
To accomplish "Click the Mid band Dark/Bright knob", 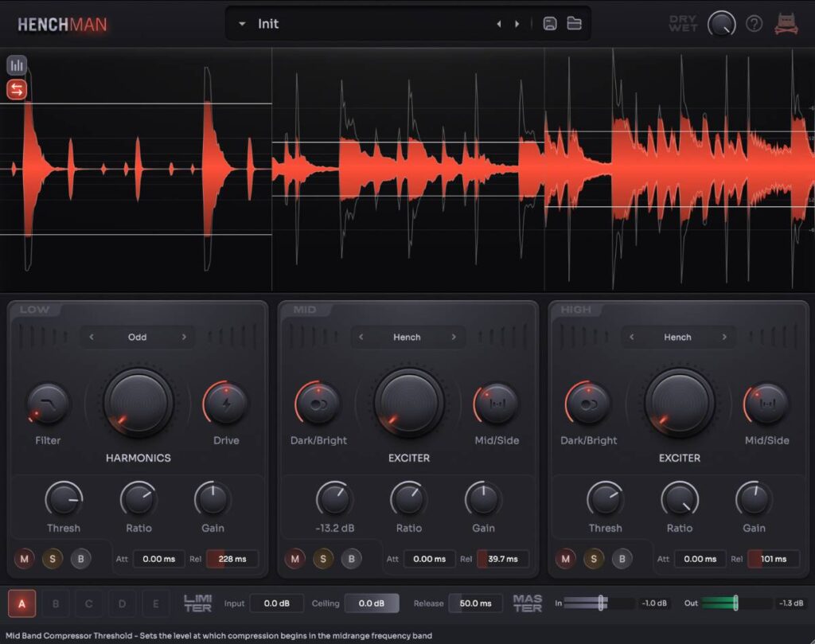I will coord(318,404).
